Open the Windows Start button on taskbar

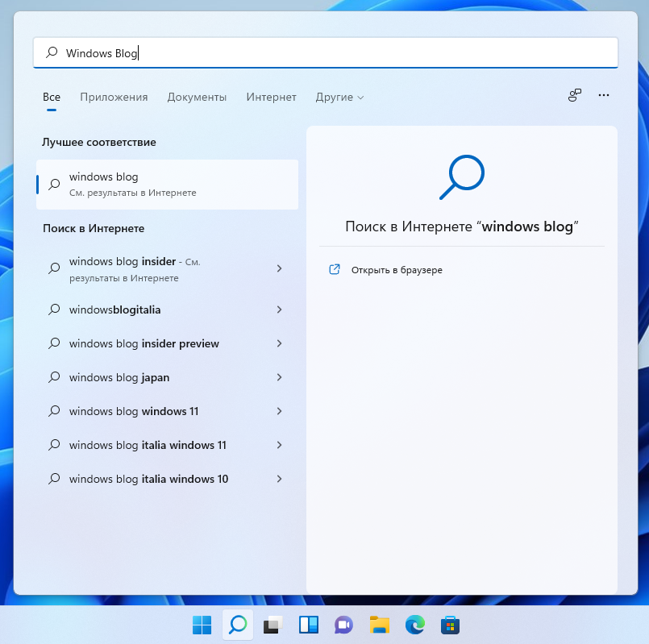pos(202,625)
